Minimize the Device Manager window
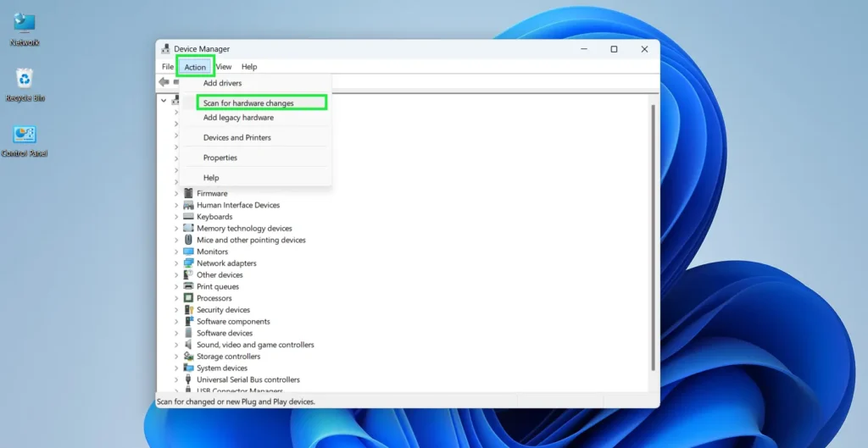The height and width of the screenshot is (448, 868). click(583, 48)
